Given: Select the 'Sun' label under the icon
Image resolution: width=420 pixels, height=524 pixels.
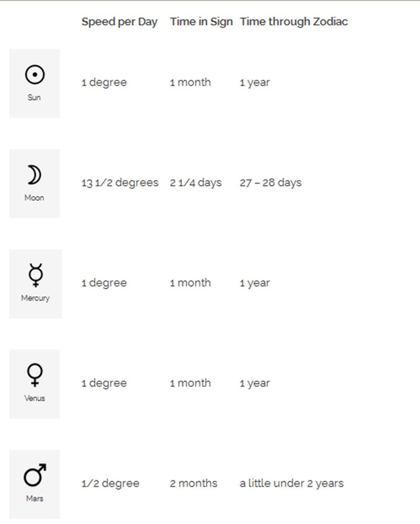Looking at the screenshot, I should point(34,97).
